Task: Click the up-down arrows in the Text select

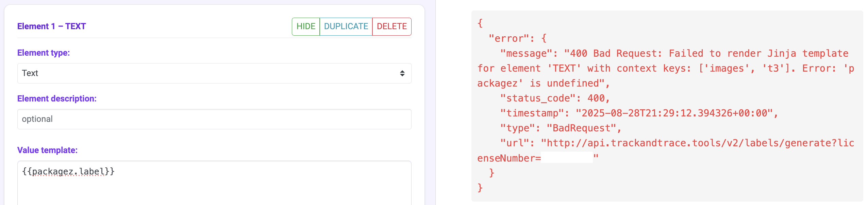Action: [x=402, y=73]
